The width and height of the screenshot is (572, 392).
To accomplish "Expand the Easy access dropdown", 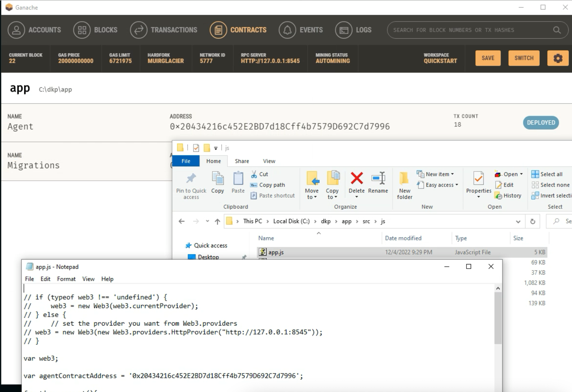I will pos(457,185).
